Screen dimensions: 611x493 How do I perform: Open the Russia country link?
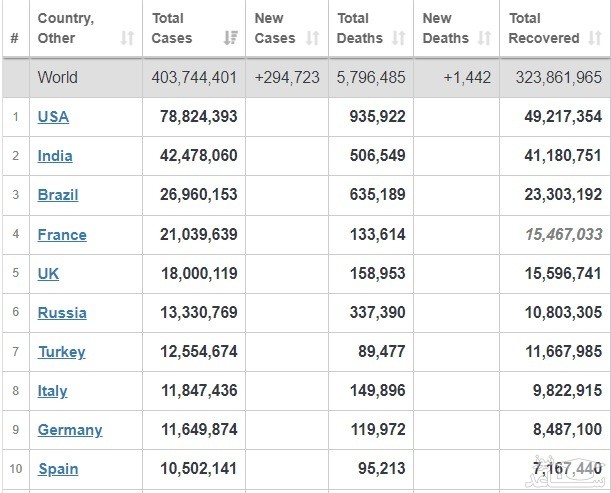click(62, 313)
